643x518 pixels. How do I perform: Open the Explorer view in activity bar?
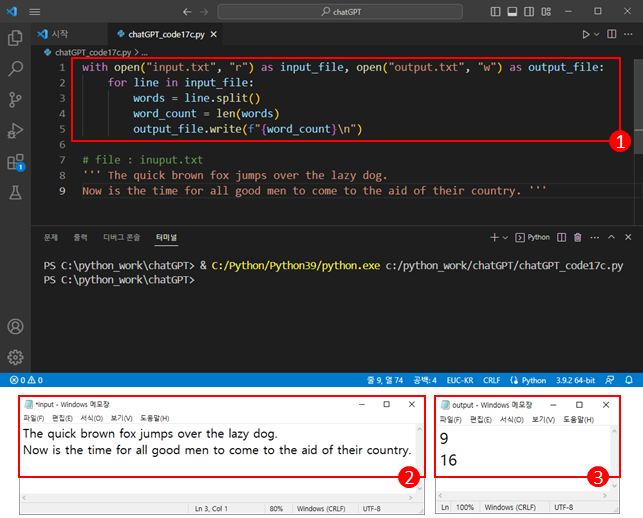click(15, 38)
